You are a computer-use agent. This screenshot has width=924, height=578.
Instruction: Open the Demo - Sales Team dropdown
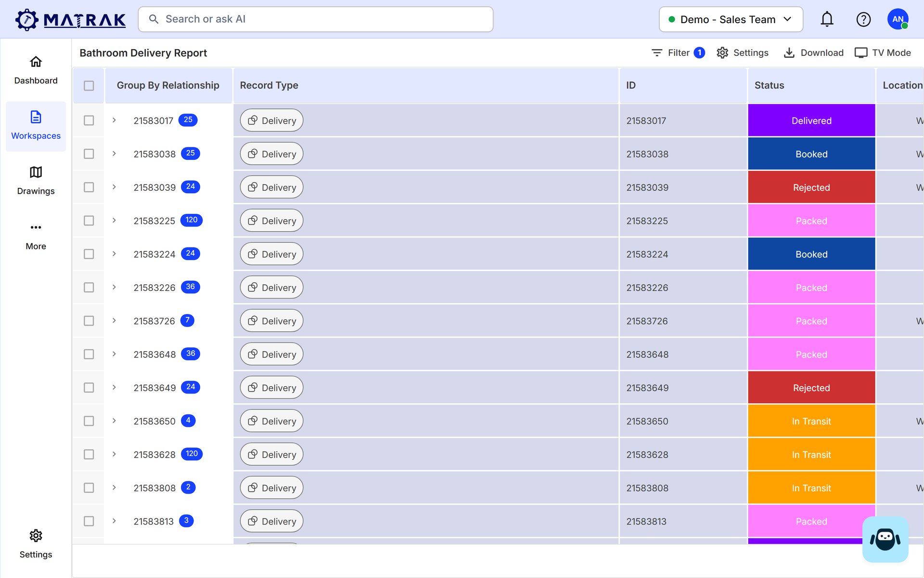point(731,19)
